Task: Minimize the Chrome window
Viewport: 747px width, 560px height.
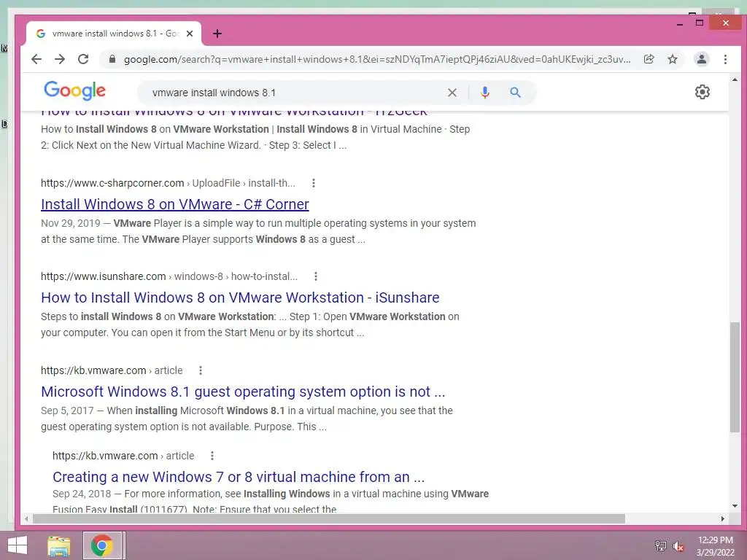Action: click(x=680, y=23)
